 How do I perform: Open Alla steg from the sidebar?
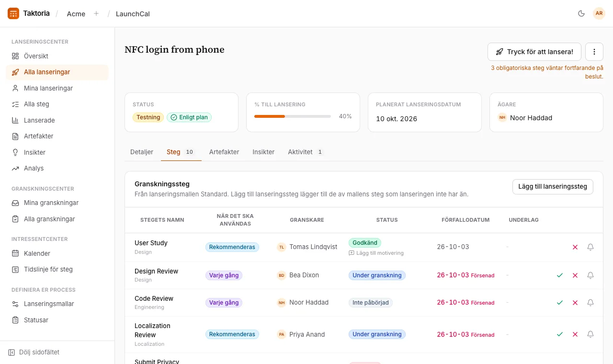pos(57,104)
